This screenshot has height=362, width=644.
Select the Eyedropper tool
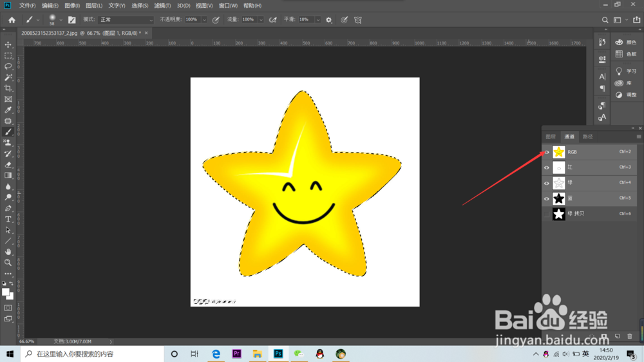click(8, 110)
